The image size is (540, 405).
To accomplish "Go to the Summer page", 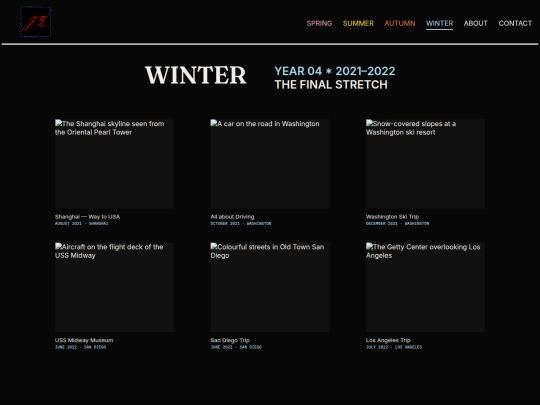I will pos(358,23).
